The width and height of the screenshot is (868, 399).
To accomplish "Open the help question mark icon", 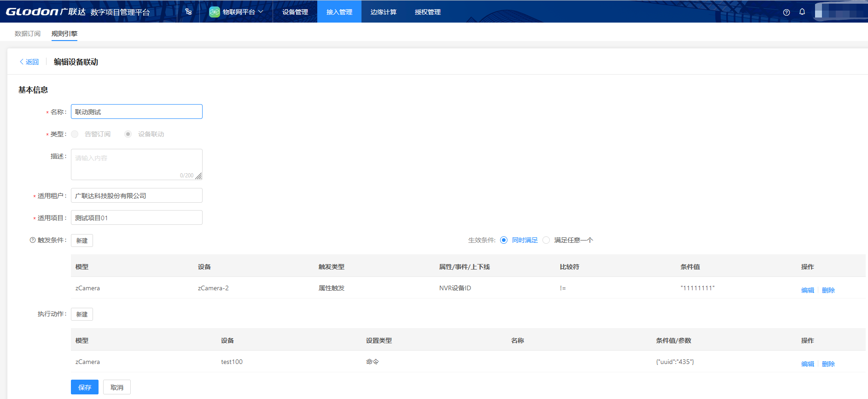I will coord(786,12).
